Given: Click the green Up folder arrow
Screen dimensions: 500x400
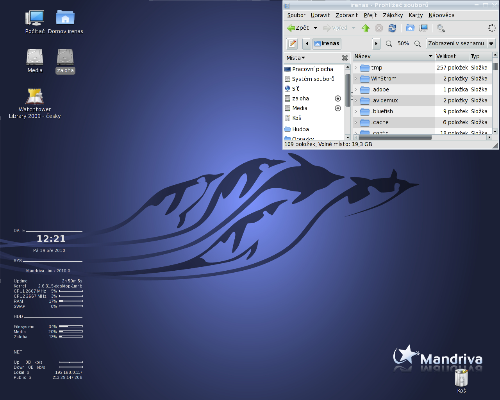Looking at the screenshot, I should pyautogui.click(x=366, y=28).
